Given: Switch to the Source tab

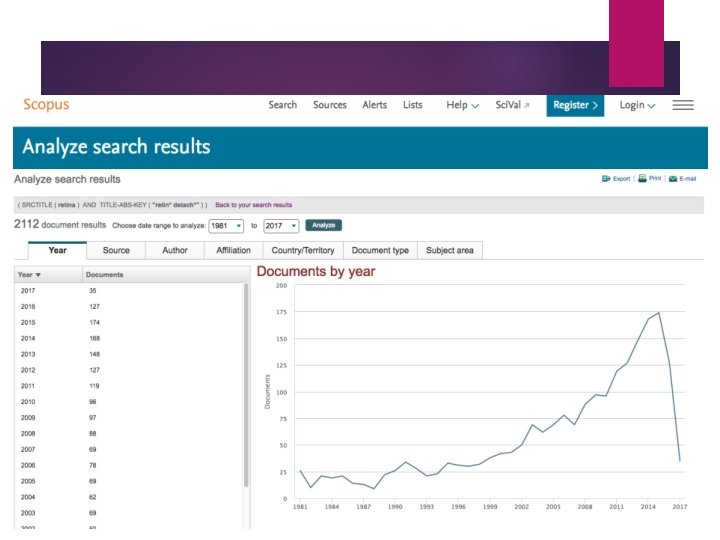Looking at the screenshot, I should [x=116, y=250].
